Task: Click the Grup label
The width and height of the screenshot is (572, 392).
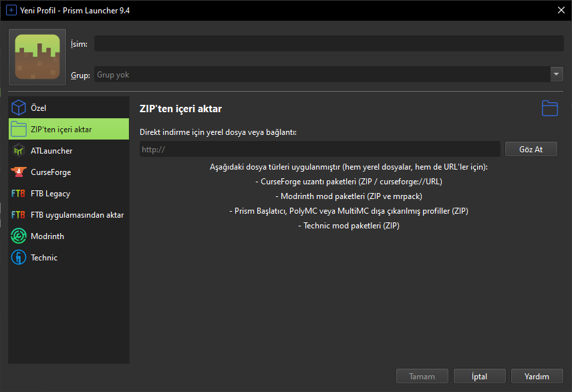Action: point(80,75)
